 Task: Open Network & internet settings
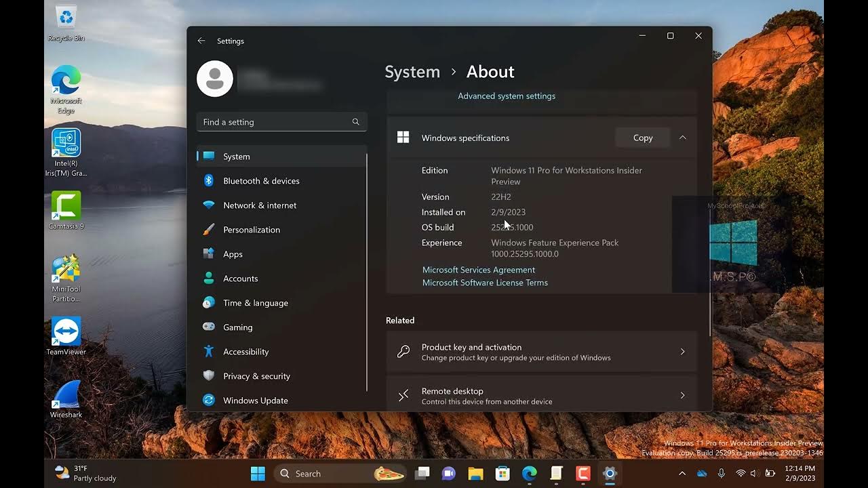point(281,205)
